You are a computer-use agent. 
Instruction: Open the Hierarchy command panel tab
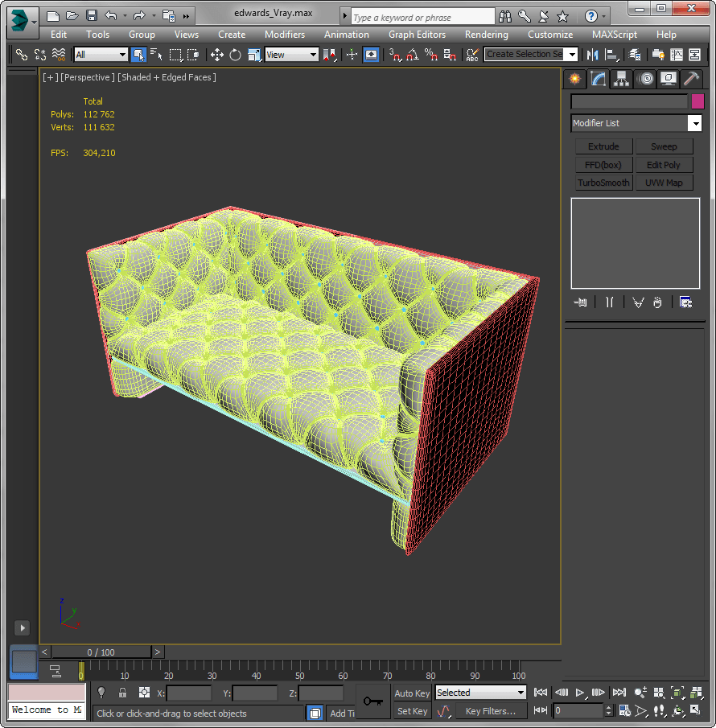621,79
